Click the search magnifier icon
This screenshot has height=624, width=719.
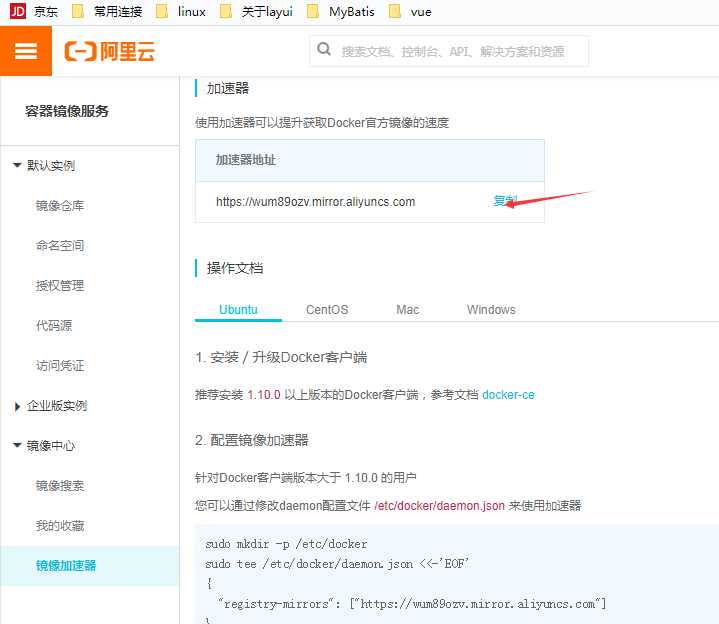tap(324, 49)
